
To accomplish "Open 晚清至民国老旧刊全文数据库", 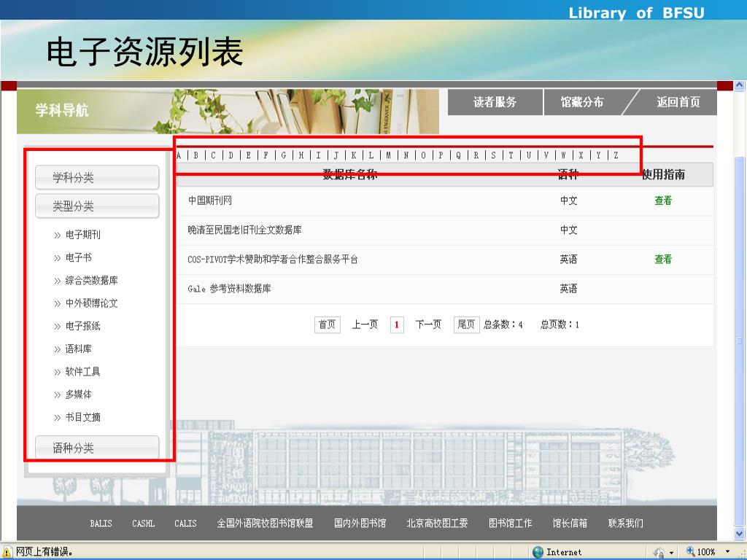I will (x=245, y=230).
